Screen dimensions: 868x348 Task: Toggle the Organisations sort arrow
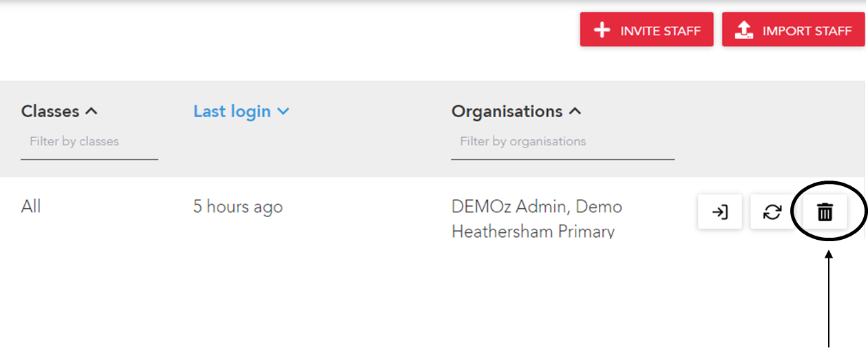(575, 111)
